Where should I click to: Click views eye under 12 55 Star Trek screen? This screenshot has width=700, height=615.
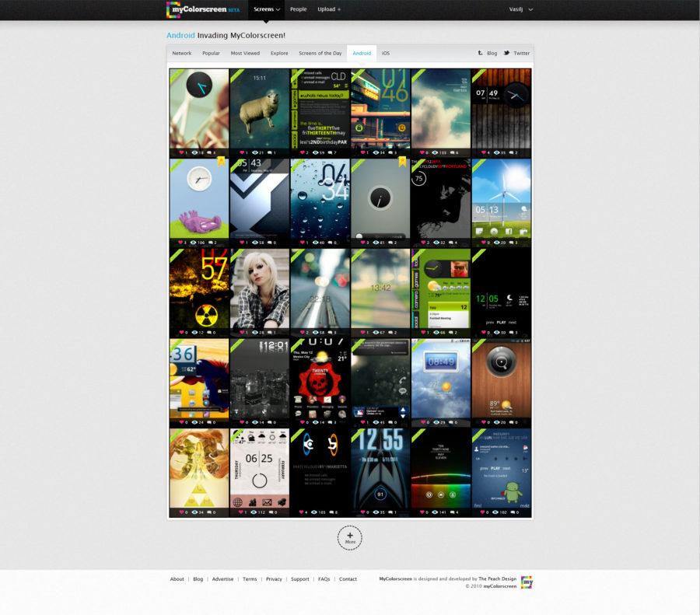pos(376,512)
